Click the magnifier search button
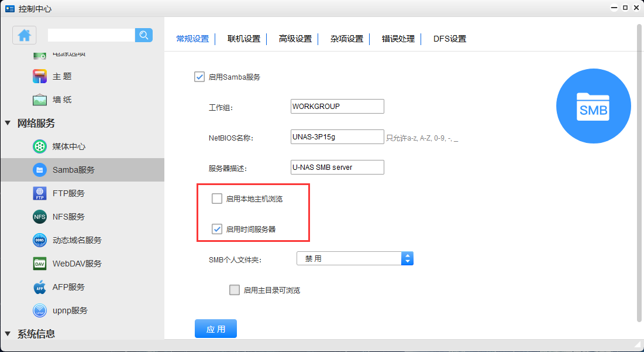644x352 pixels. 144,35
